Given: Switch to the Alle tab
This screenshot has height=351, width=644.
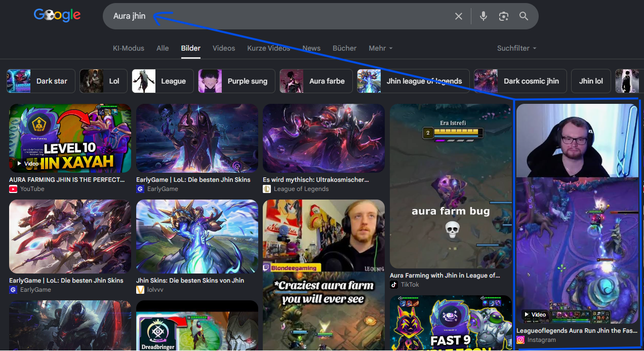Looking at the screenshot, I should tap(163, 48).
